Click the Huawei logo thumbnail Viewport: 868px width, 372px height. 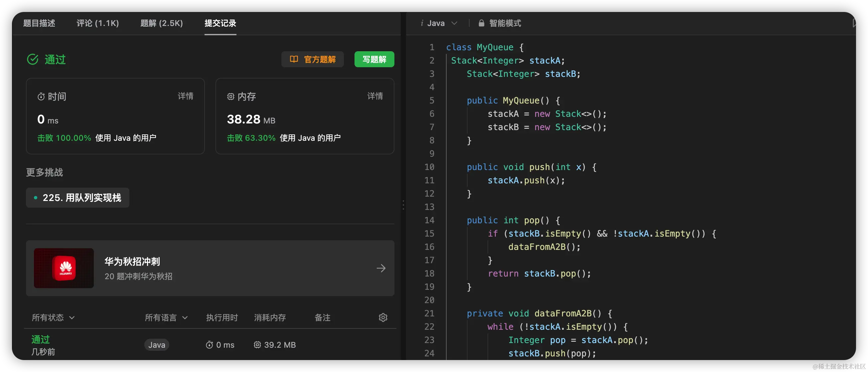(64, 268)
